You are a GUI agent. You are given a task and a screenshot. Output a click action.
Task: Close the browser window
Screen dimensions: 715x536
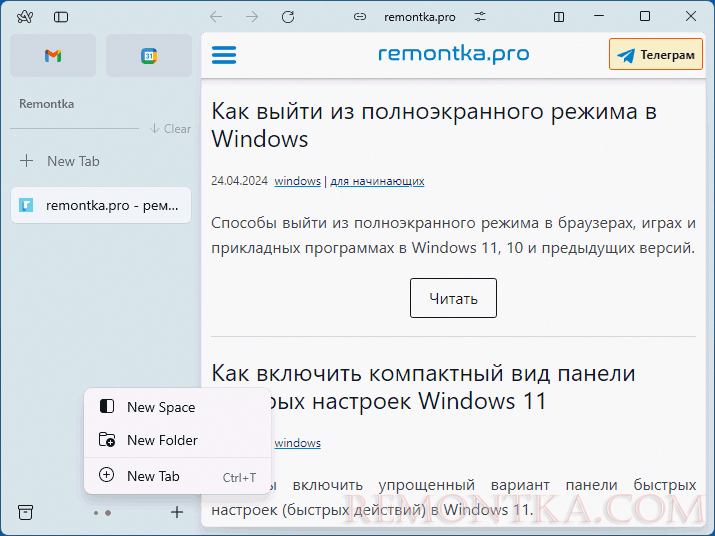pyautogui.click(x=691, y=16)
